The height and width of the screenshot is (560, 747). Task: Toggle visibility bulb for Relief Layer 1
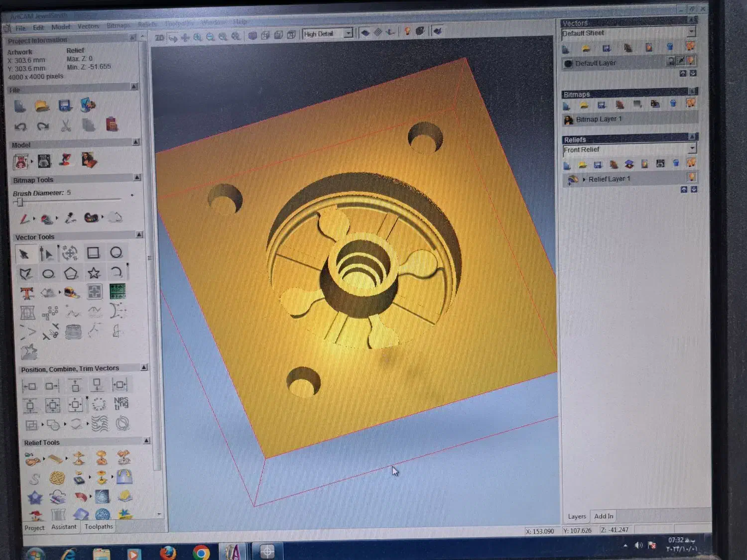(x=691, y=178)
